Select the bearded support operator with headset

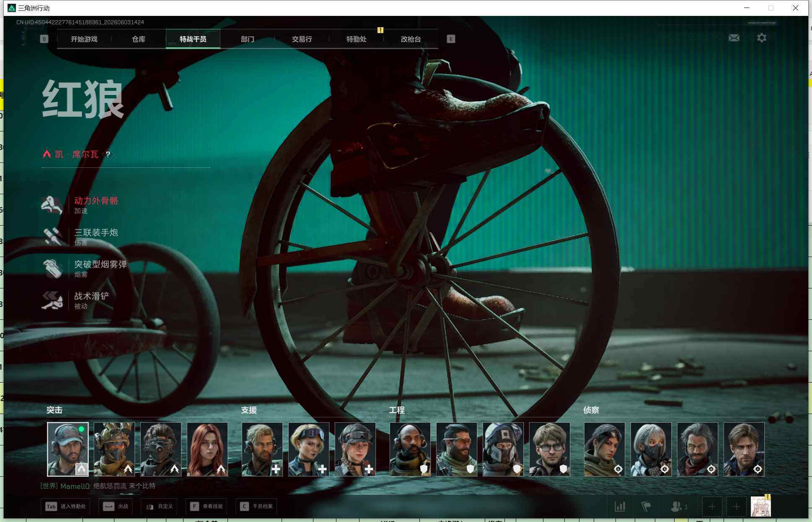[x=262, y=449]
